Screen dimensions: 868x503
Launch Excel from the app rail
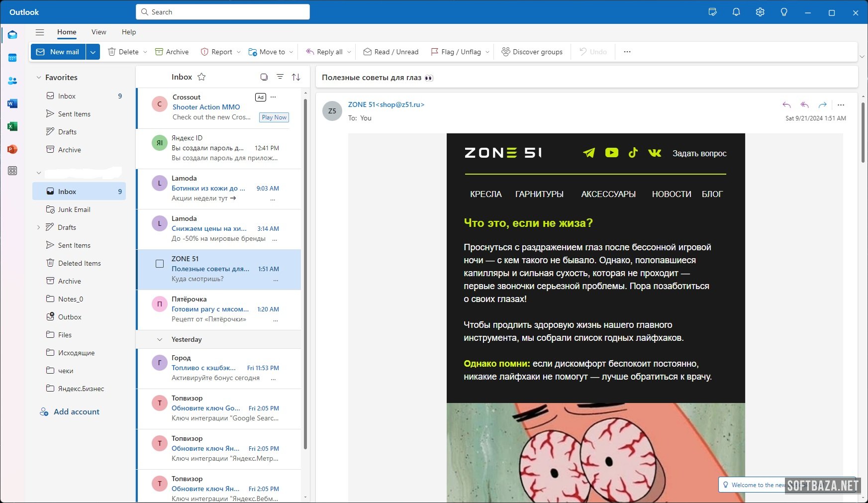12,126
